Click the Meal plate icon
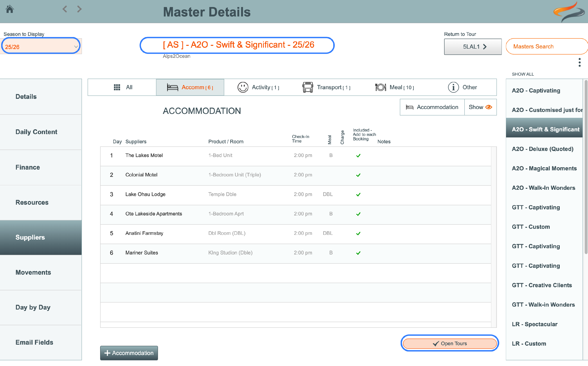This screenshot has height=366, width=588. point(380,87)
